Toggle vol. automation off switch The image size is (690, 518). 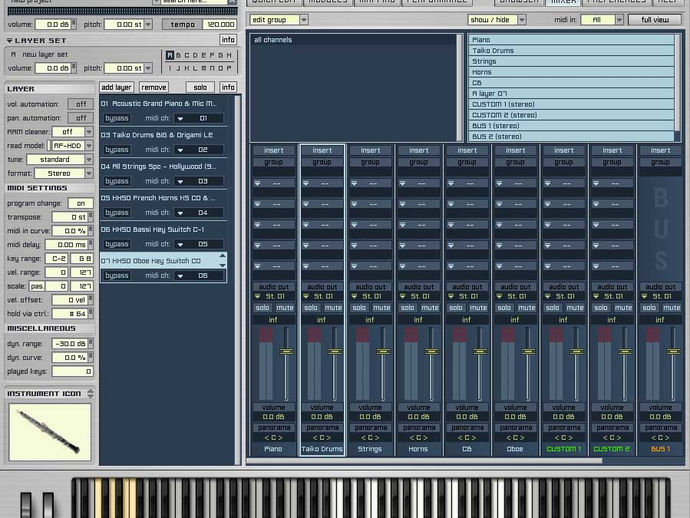[81, 104]
